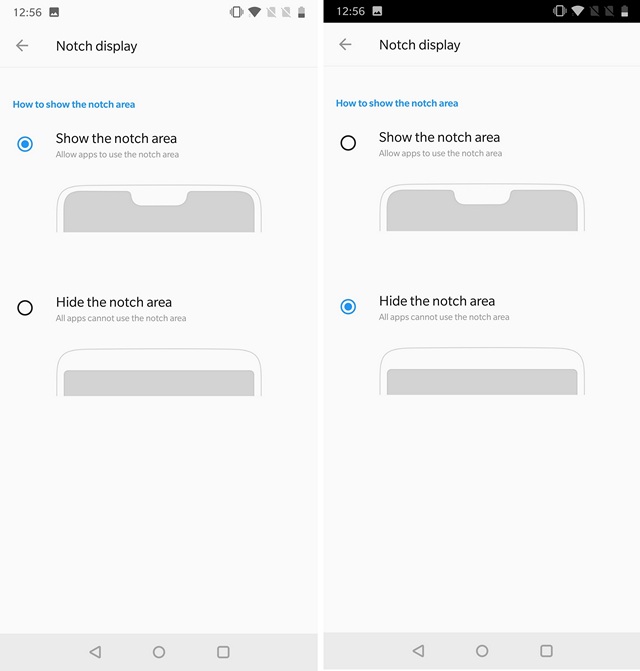Tap 'How to show the notch area' header on left
This screenshot has height=671, width=640.
click(74, 104)
